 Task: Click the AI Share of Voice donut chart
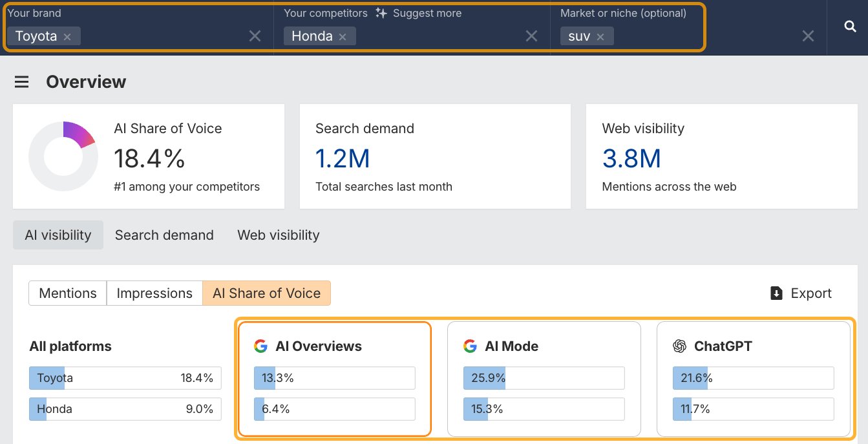[x=63, y=156]
